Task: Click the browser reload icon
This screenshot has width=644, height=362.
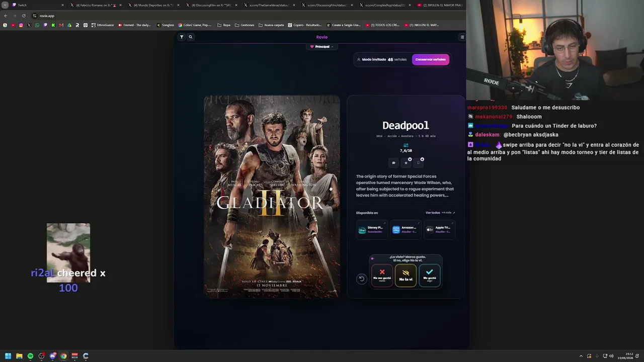Action: (x=24, y=16)
